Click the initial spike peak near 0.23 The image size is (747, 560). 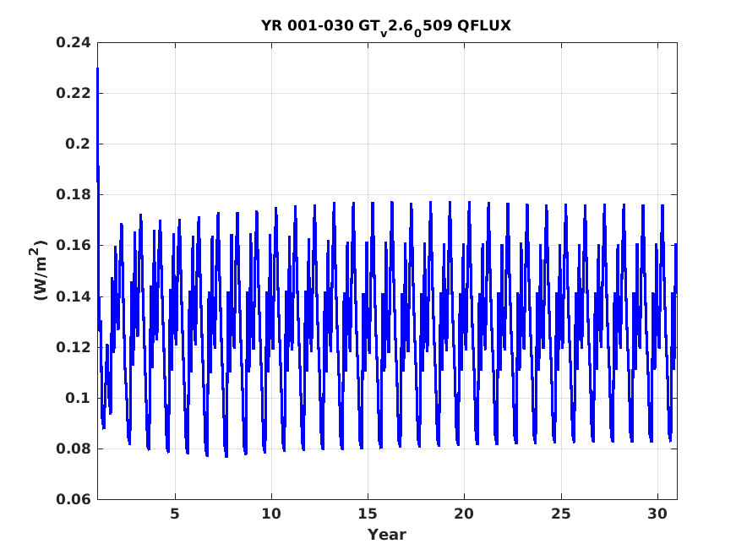pyautogui.click(x=98, y=69)
